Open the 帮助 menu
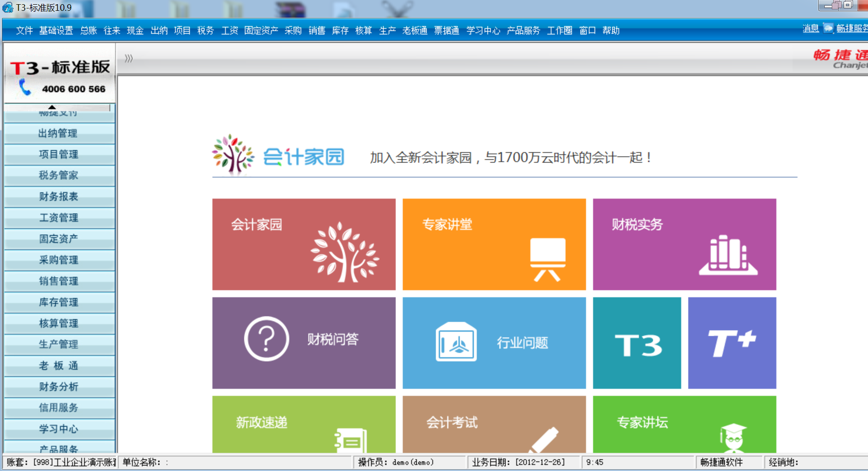 [611, 31]
